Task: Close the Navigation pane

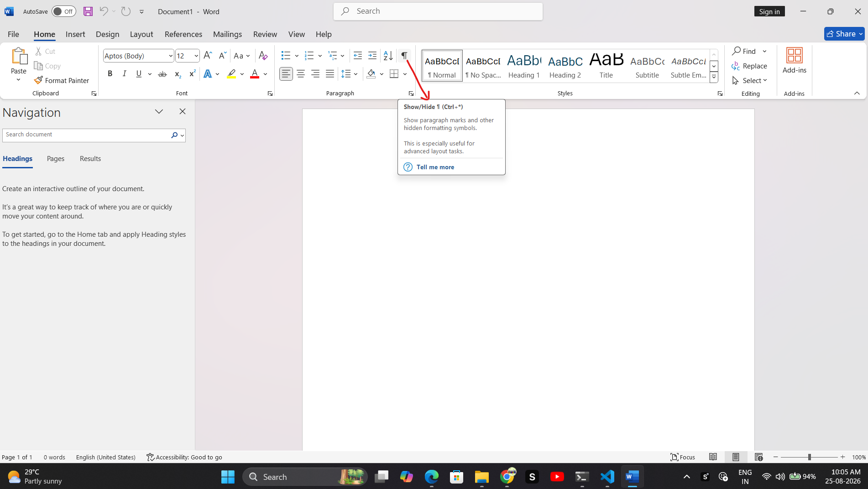Action: point(183,111)
